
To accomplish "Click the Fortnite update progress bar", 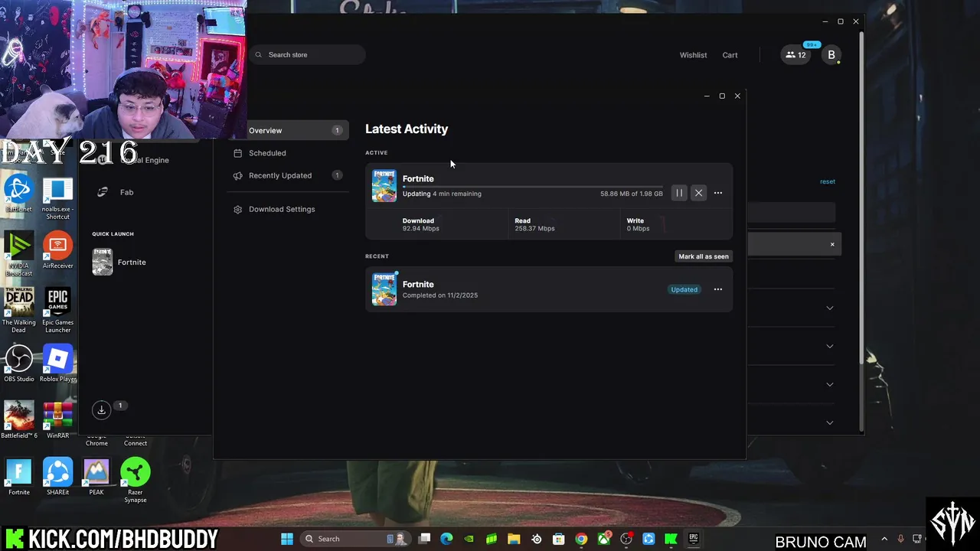I will point(533,187).
